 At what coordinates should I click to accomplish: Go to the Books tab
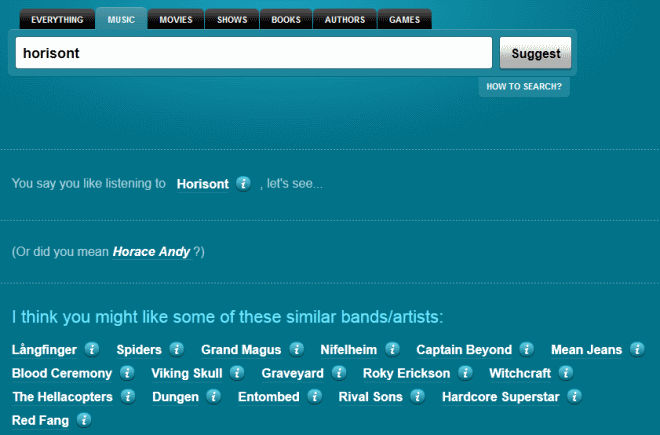[x=286, y=19]
